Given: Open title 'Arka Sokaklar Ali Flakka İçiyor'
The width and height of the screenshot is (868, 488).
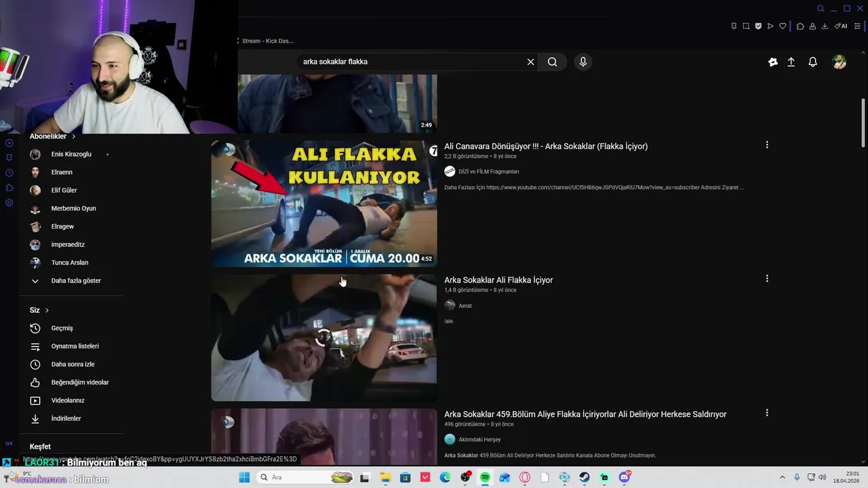Looking at the screenshot, I should point(498,280).
